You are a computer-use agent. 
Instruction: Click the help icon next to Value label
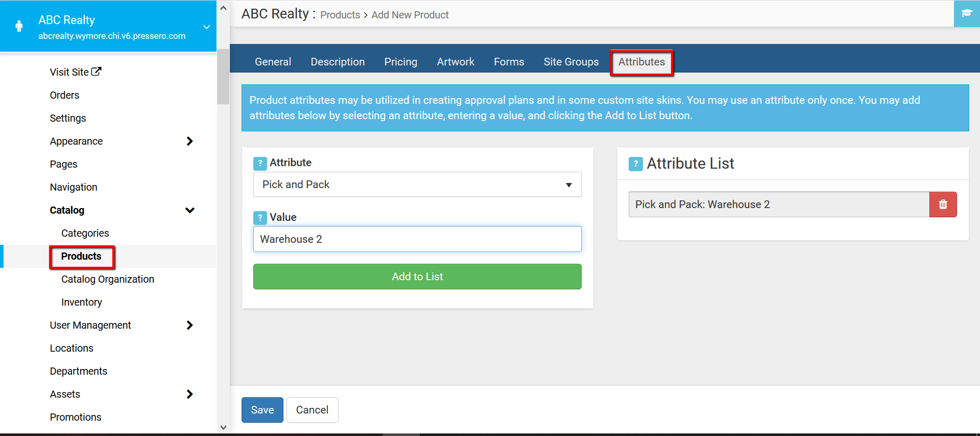click(x=260, y=218)
